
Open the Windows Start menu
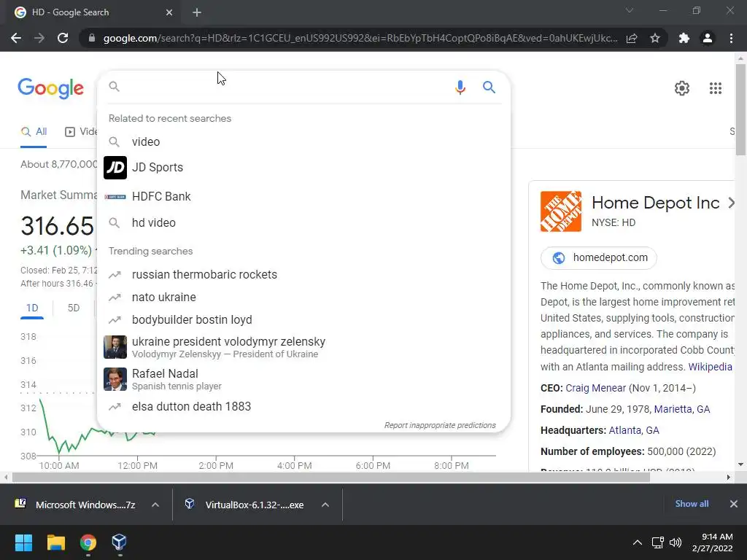click(x=23, y=542)
